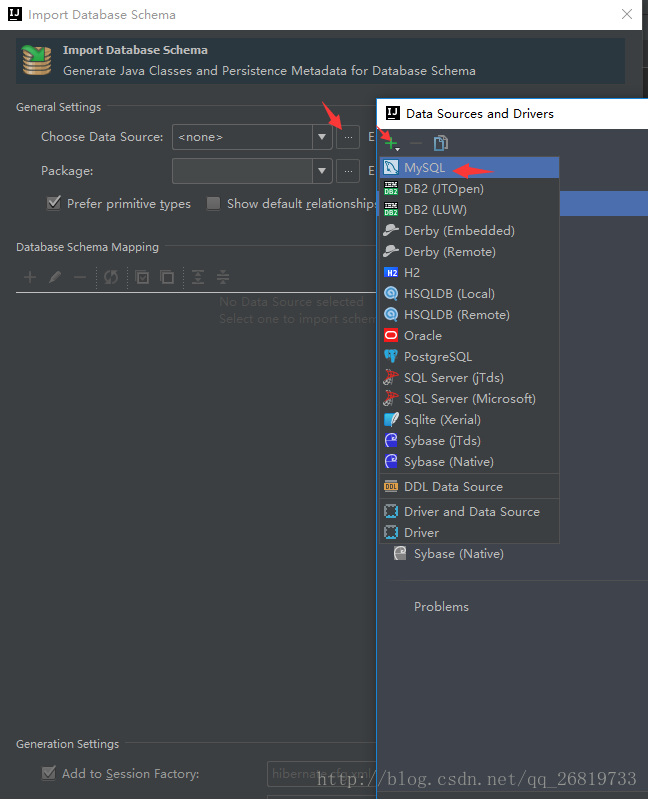This screenshot has width=648, height=799.
Task: Select Derby (Remote) in the list
Action: (469, 252)
